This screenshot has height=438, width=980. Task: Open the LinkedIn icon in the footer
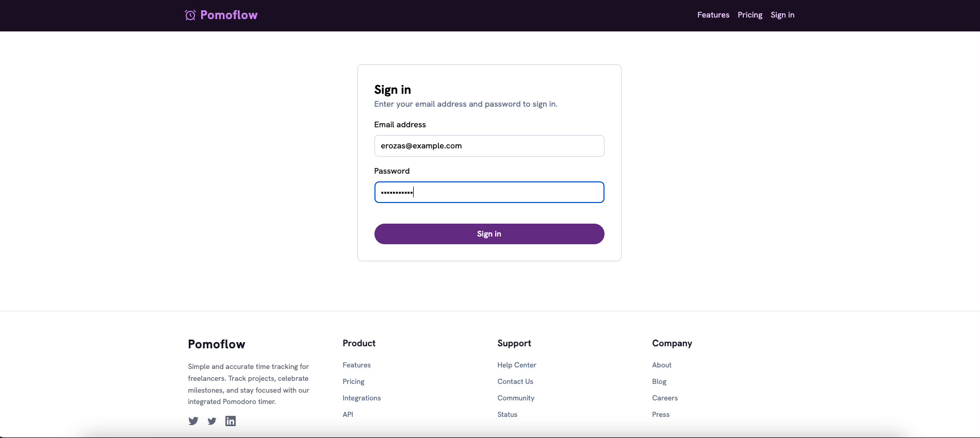point(231,421)
